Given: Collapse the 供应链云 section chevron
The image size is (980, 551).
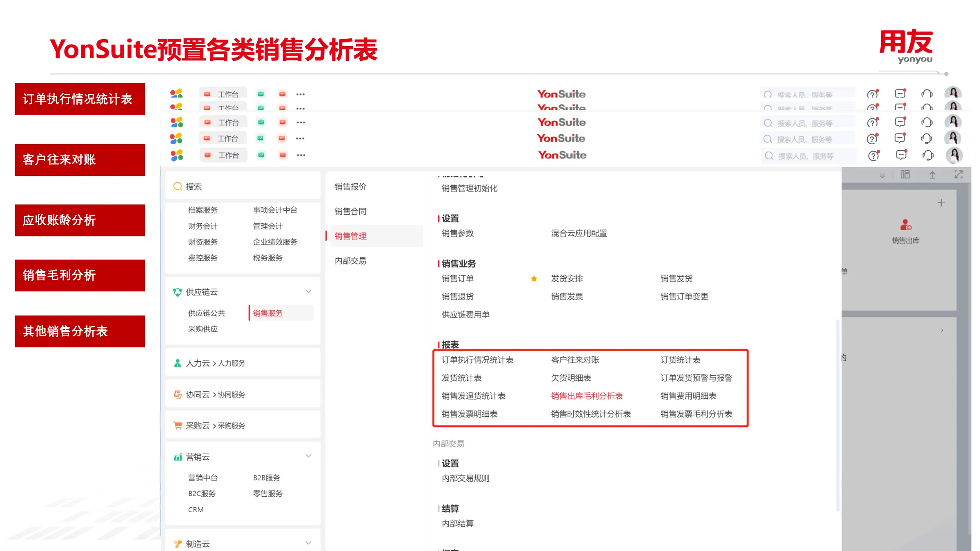Looking at the screenshot, I should pyautogui.click(x=309, y=291).
